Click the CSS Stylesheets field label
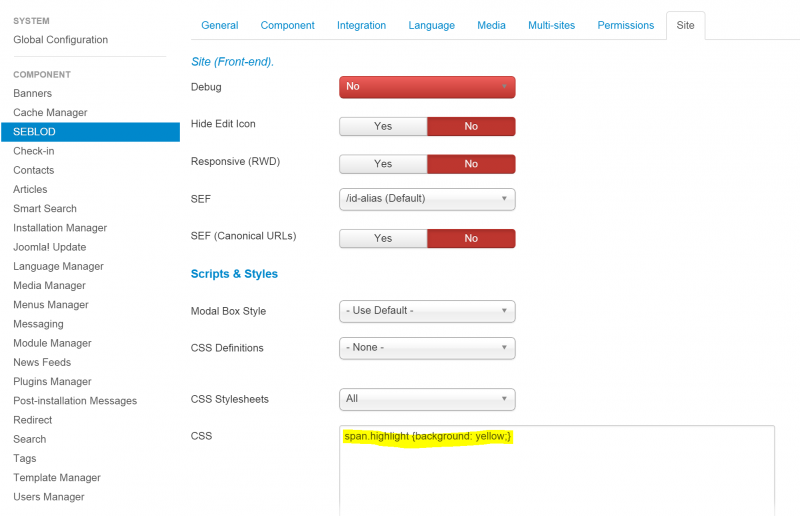 (x=230, y=399)
